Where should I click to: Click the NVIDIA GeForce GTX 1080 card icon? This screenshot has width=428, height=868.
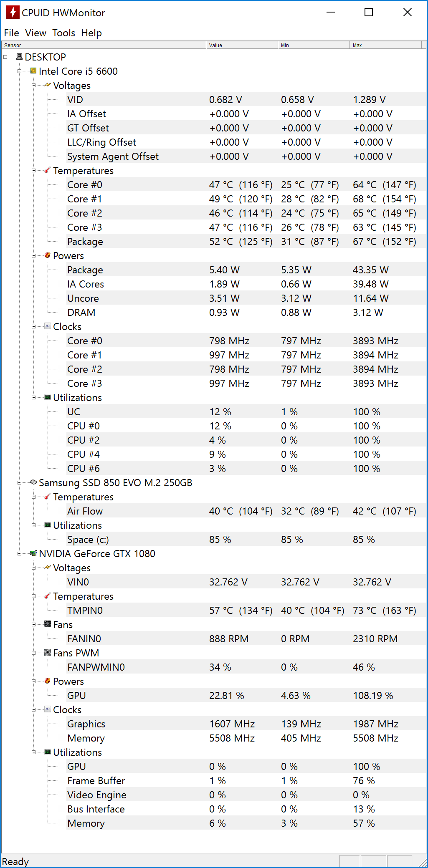coord(33,553)
